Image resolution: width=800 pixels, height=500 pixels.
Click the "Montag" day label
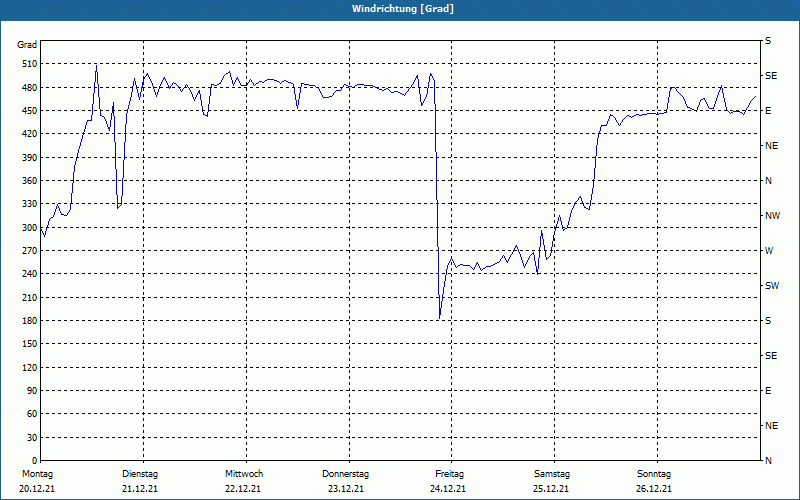coord(37,474)
